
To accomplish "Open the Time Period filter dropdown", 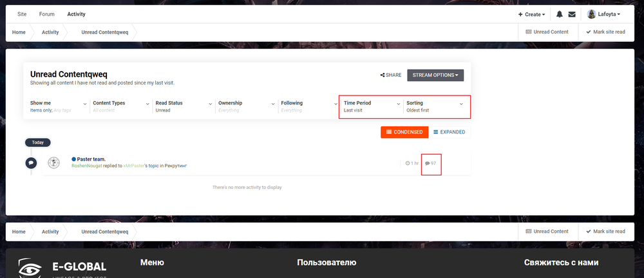I will click(x=371, y=106).
